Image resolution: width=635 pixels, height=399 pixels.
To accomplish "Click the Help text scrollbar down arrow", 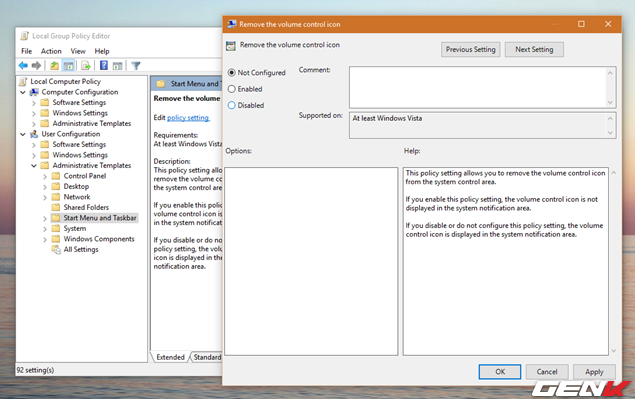I will pyautogui.click(x=614, y=351).
